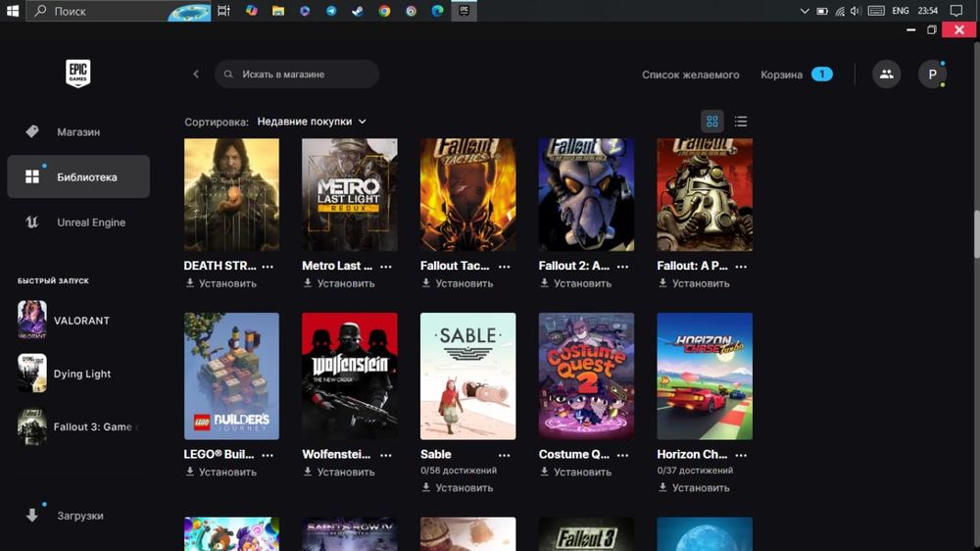Install Fallout: A Post Nuclear game
980x551 pixels.
(695, 283)
